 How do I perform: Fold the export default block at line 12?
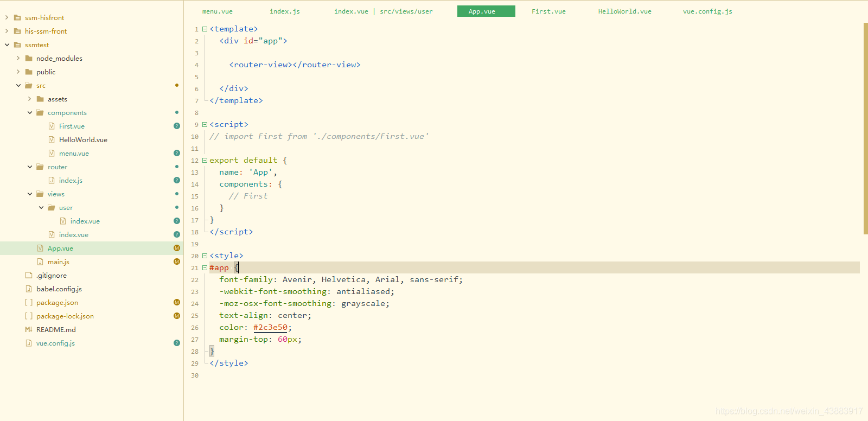(x=205, y=161)
